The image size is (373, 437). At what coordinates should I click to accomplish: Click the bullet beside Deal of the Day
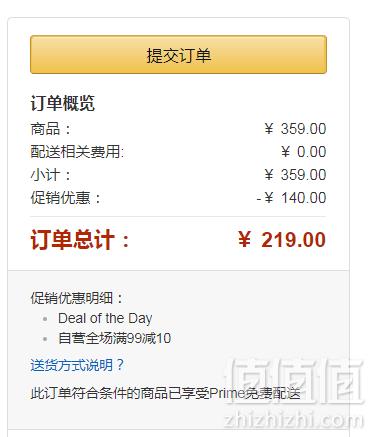point(45,319)
